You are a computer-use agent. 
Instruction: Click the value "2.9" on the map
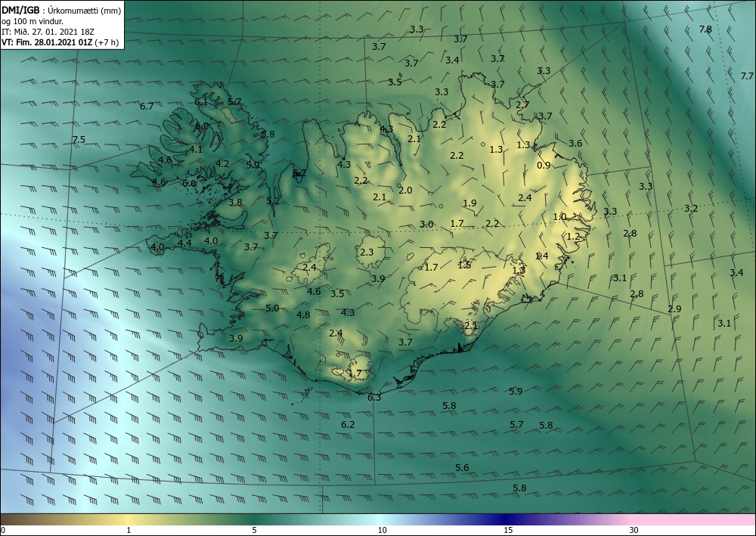[x=674, y=309]
